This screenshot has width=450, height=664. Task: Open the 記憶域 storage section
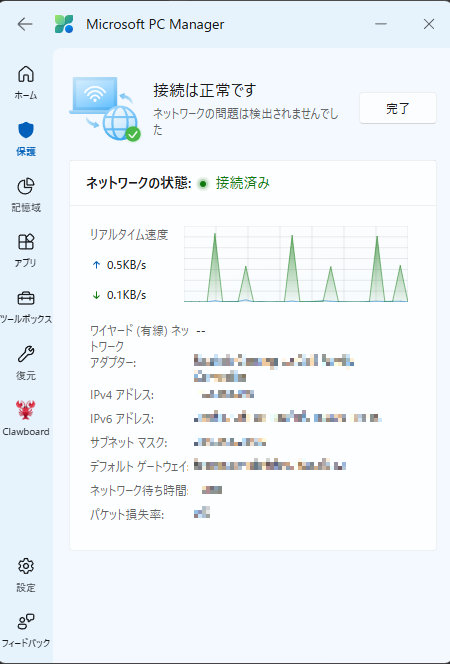click(x=26, y=195)
